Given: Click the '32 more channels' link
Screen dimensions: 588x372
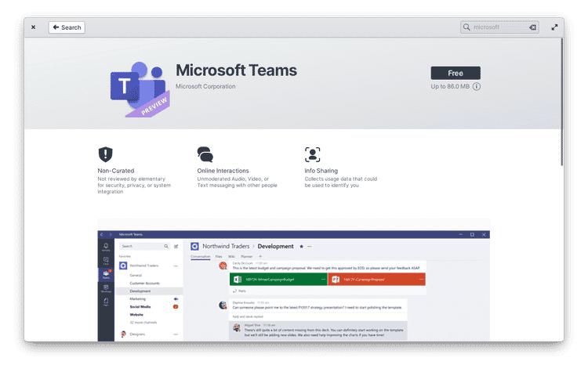Looking at the screenshot, I should [143, 323].
